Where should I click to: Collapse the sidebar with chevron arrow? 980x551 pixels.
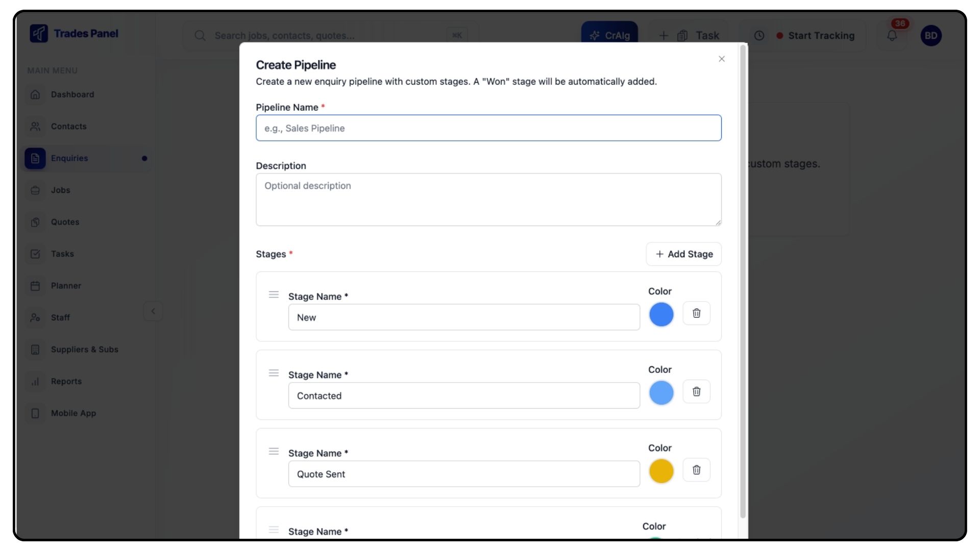153,311
